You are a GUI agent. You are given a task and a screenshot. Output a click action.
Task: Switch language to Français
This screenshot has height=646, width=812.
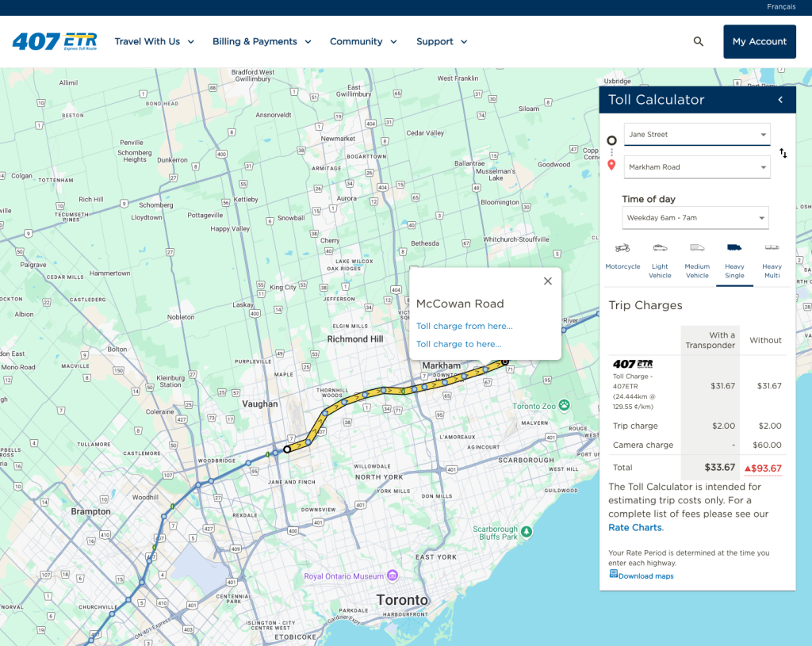[781, 6]
